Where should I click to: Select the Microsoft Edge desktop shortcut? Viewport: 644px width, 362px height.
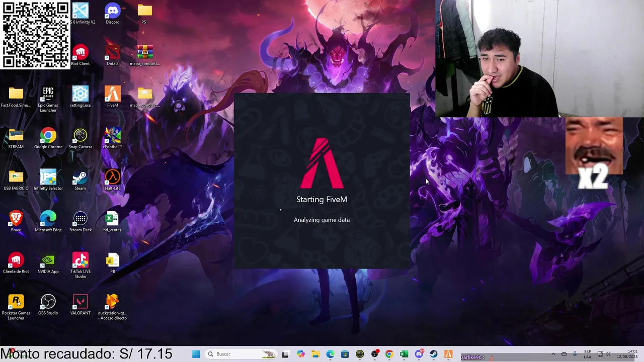48,221
